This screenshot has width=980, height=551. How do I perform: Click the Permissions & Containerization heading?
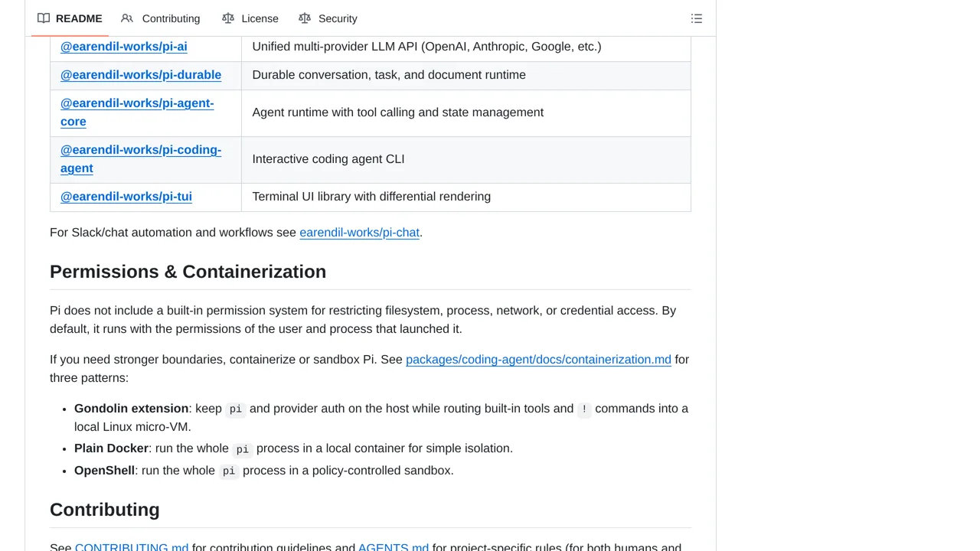[188, 272]
